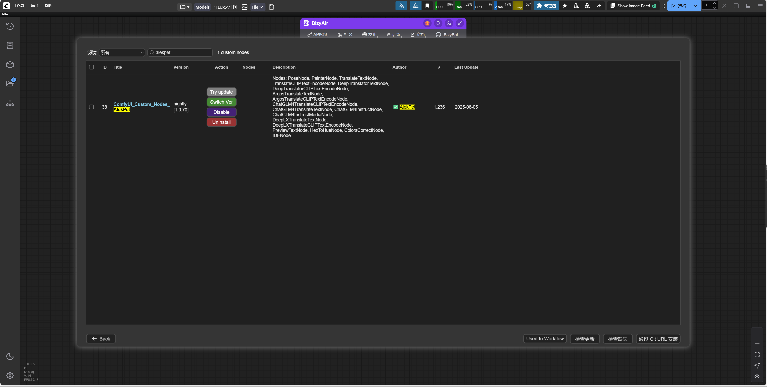
Task: Click the fit view icon at canvas corner
Action: [x=757, y=354]
